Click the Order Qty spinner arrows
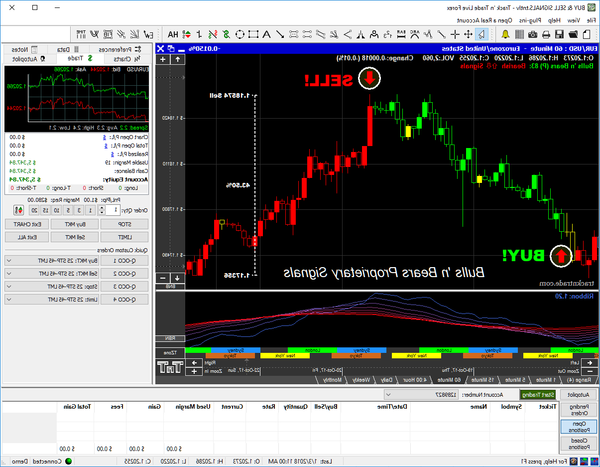This screenshot has height=467, width=600. coord(101,210)
